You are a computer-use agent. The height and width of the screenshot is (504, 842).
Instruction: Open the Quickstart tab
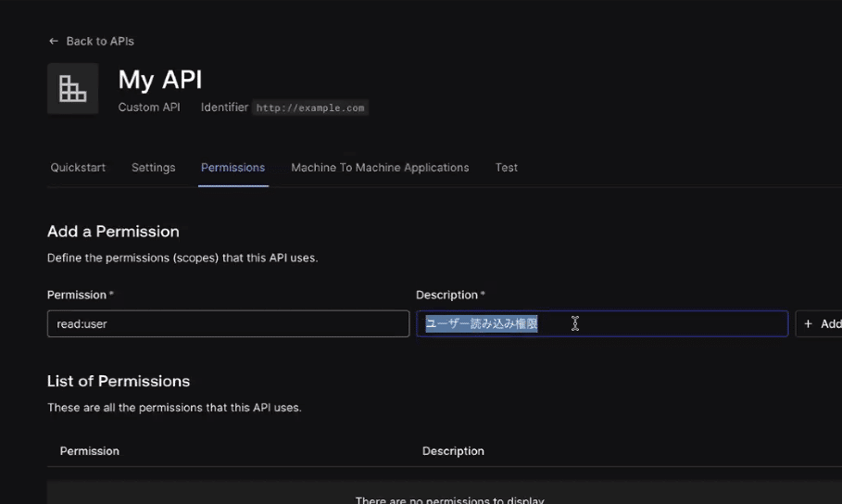78,168
